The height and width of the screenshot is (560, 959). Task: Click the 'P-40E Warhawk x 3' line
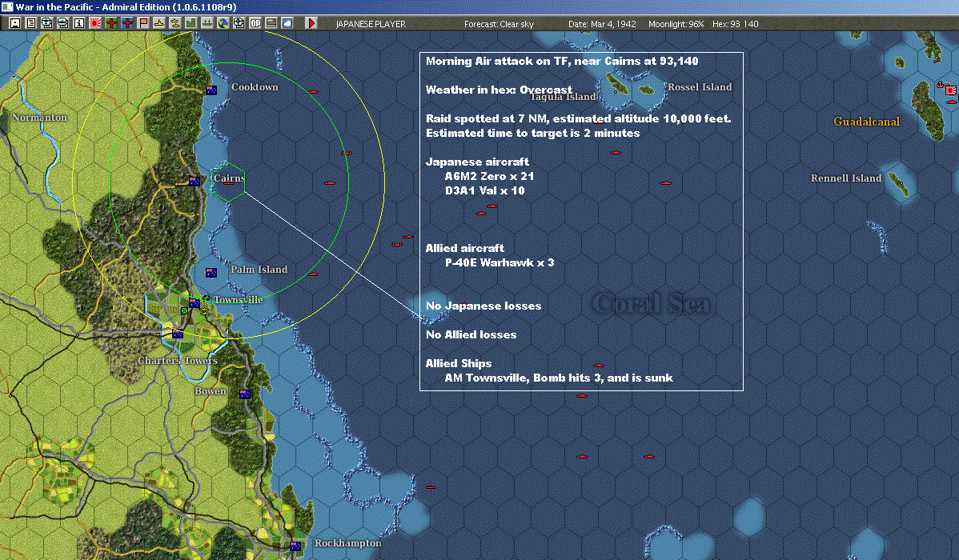499,263
